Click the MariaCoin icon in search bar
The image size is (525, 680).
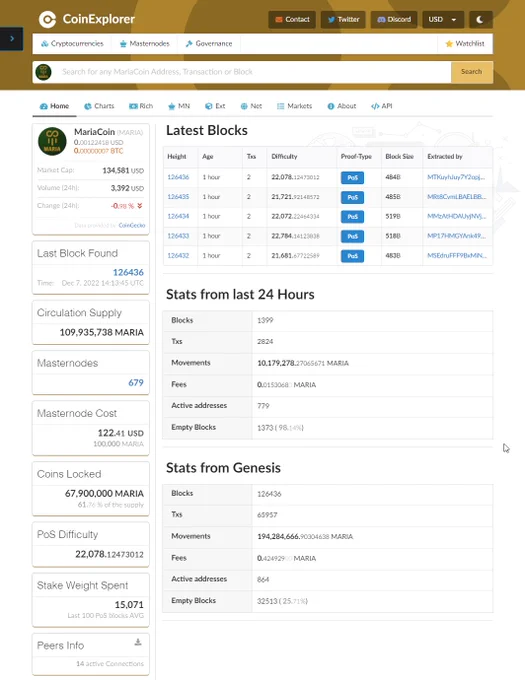point(43,72)
